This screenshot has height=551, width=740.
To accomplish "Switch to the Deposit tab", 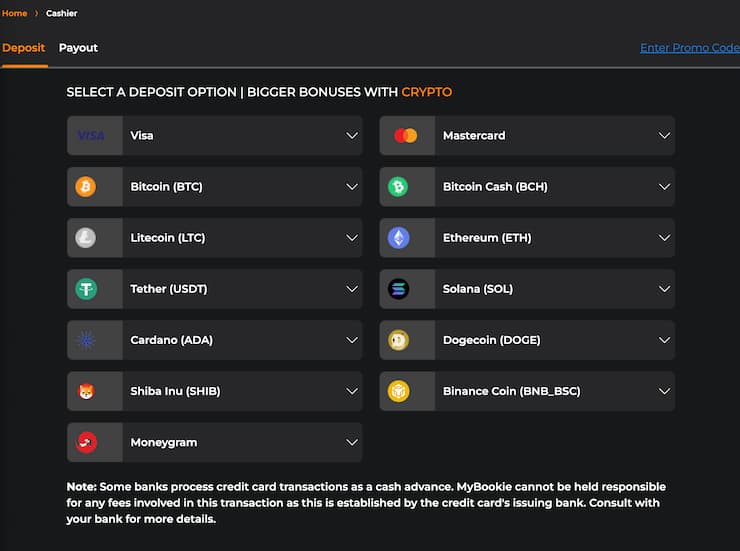I will [24, 48].
